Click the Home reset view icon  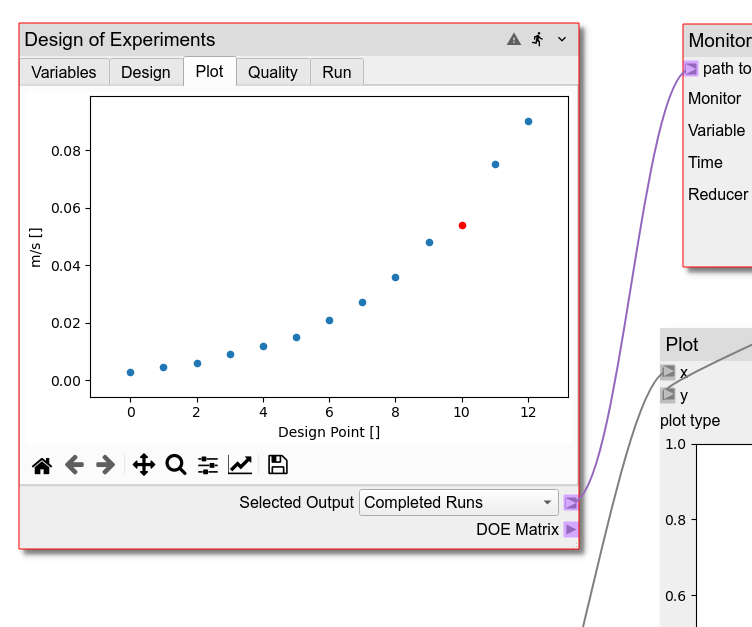42,465
